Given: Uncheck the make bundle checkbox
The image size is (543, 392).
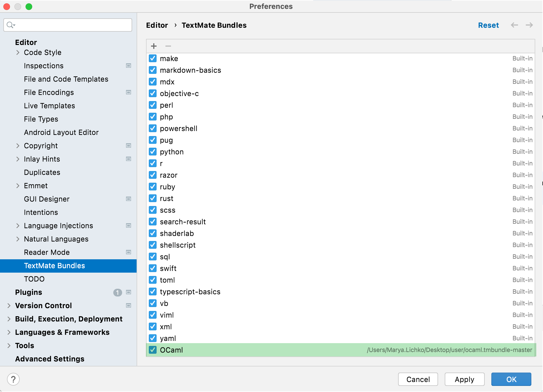Looking at the screenshot, I should tap(153, 59).
